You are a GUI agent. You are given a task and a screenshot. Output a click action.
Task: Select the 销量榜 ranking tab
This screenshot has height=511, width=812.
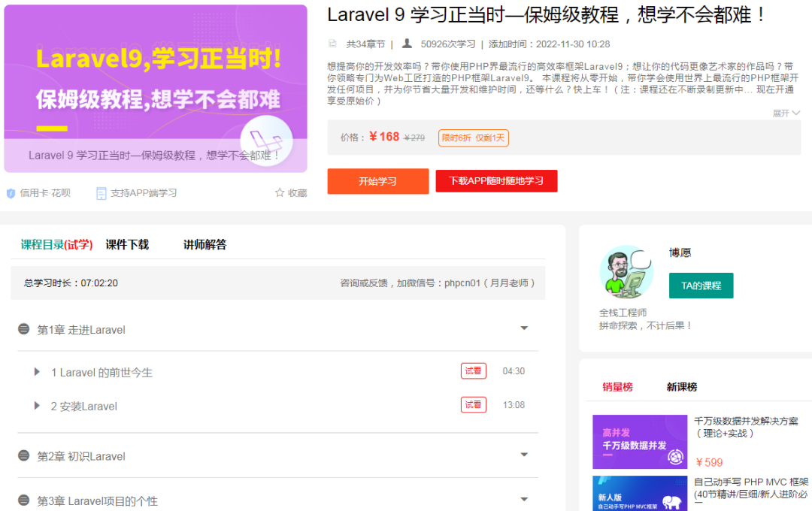617,387
